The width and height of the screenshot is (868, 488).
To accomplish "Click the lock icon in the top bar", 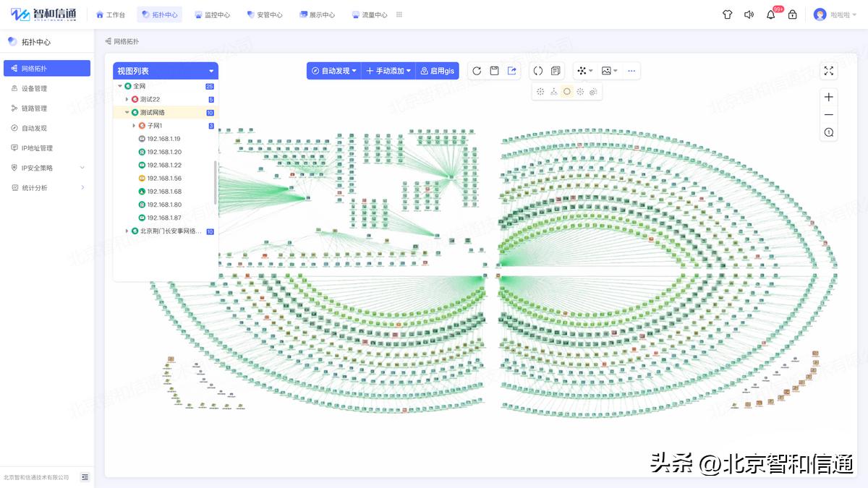I will coord(792,14).
